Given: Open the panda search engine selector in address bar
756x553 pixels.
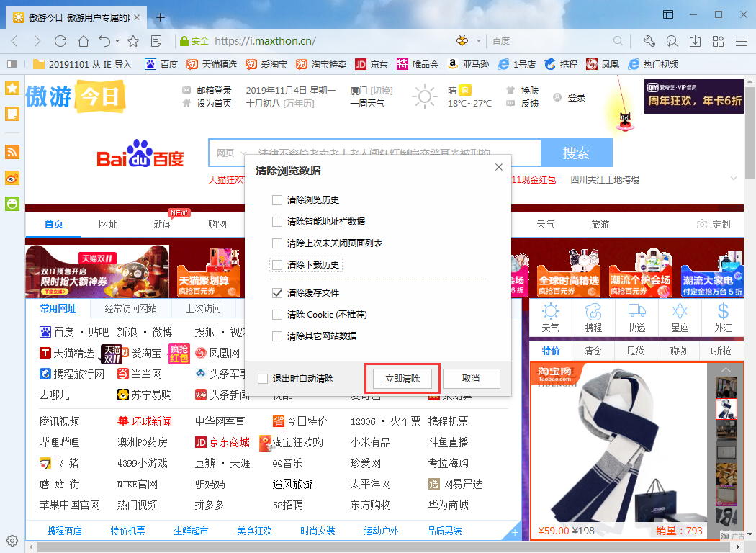Looking at the screenshot, I should (x=462, y=41).
